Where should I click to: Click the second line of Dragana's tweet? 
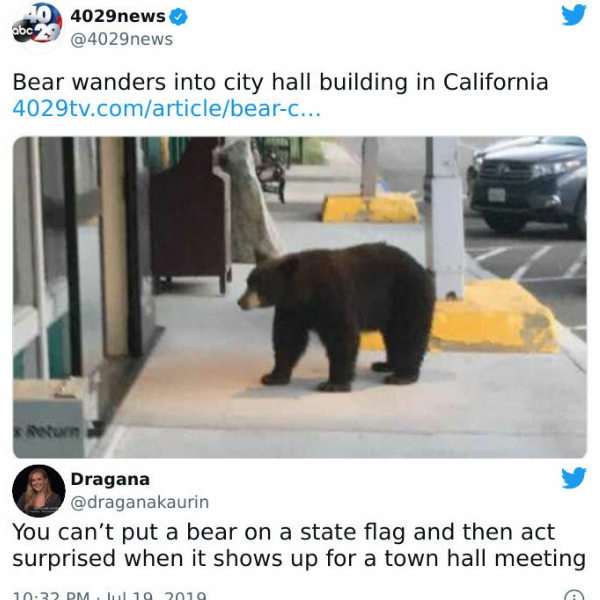[299, 559]
